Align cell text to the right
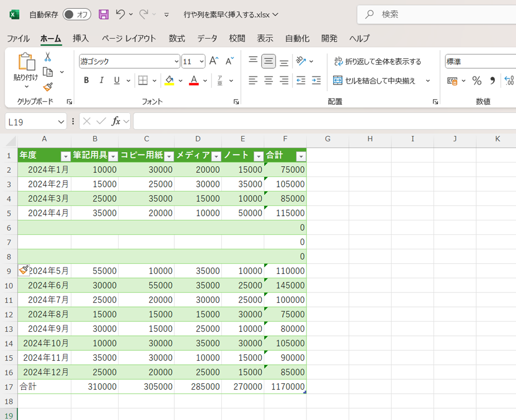 tap(284, 80)
